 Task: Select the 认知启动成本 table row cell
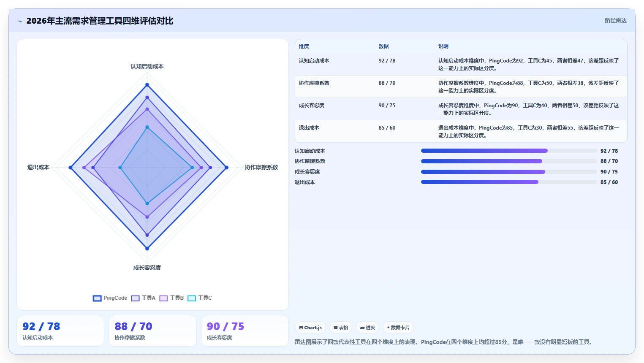[x=314, y=61]
